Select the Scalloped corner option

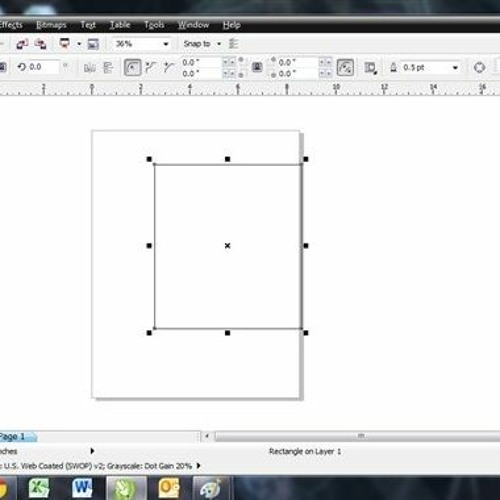tap(151, 68)
